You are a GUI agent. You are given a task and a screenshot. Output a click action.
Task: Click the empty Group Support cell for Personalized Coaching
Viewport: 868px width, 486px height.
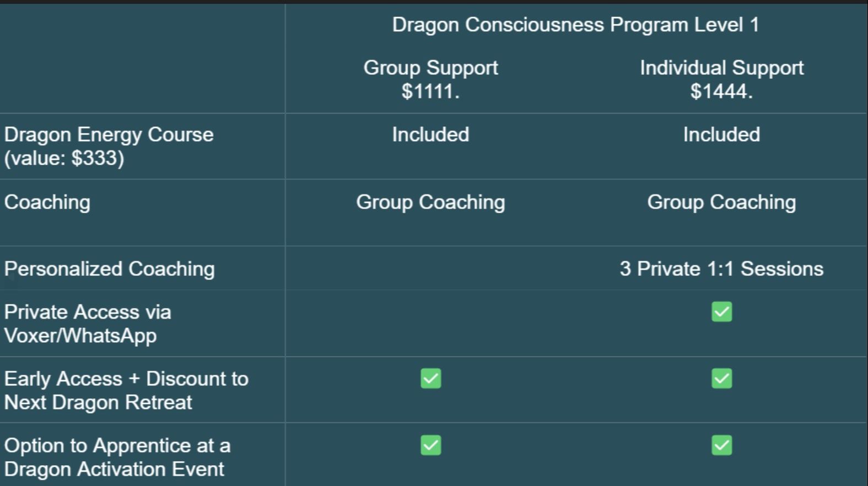[x=430, y=269]
